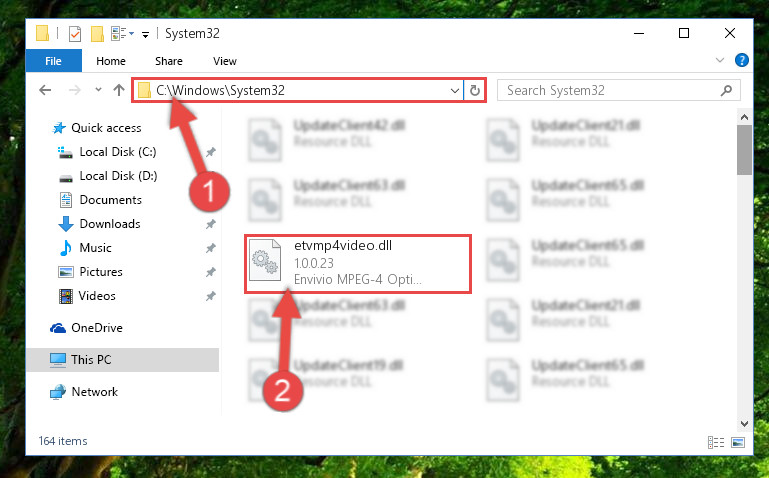Click the search magnifier icon

tap(726, 90)
